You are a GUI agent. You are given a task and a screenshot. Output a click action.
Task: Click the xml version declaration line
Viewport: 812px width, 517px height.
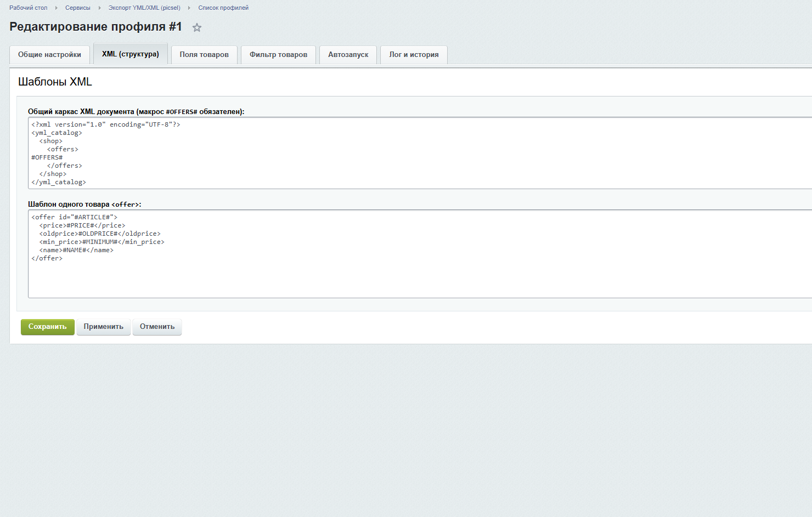tap(106, 124)
